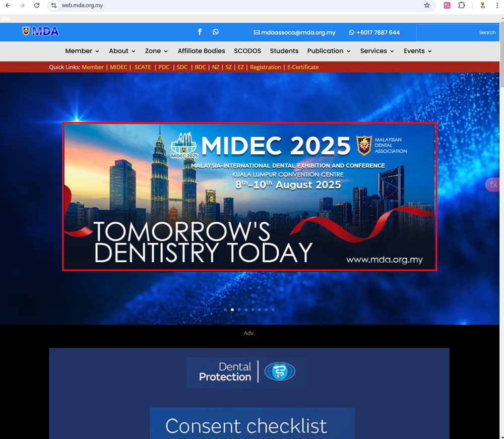Click the E-Certificate quick link
This screenshot has height=439, width=504.
pos(303,67)
